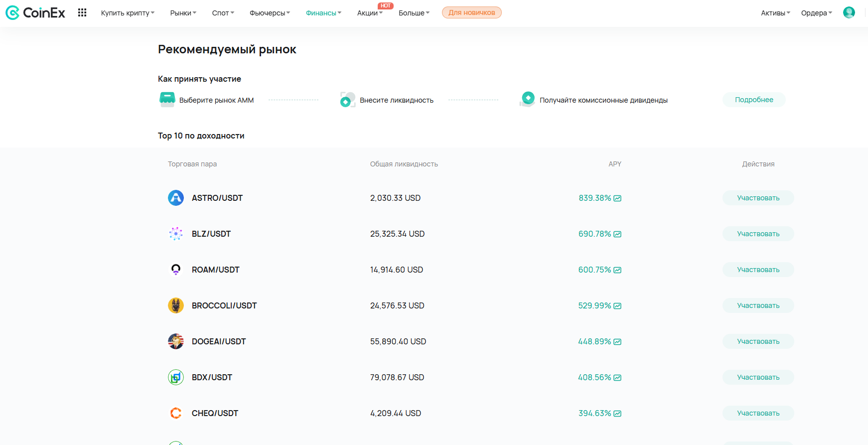Expand the Спот dropdown

(223, 13)
